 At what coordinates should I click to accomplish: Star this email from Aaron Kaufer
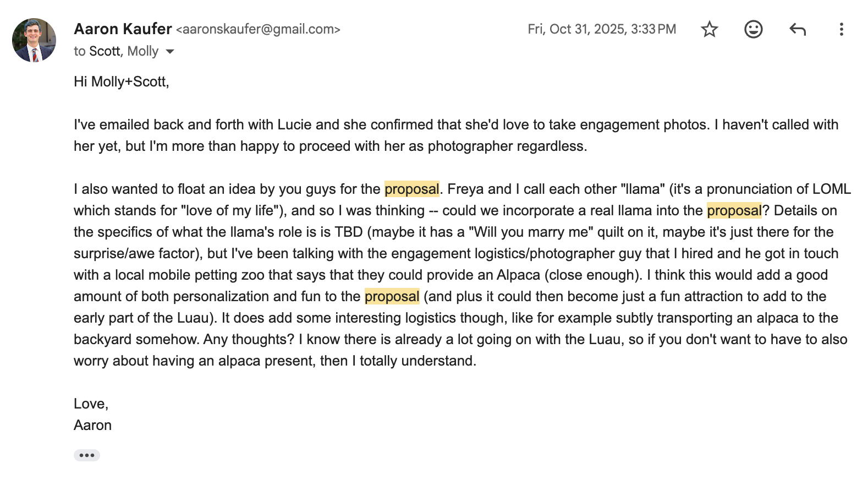(710, 29)
